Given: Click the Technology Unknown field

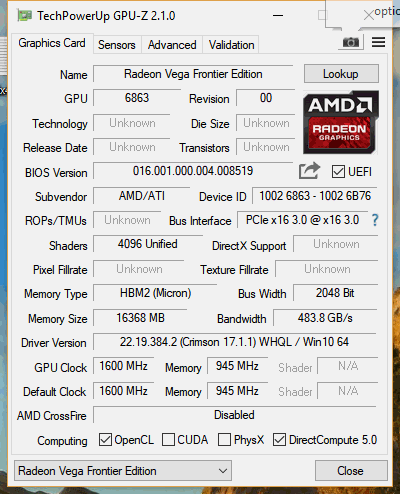Looking at the screenshot, I should (132, 123).
